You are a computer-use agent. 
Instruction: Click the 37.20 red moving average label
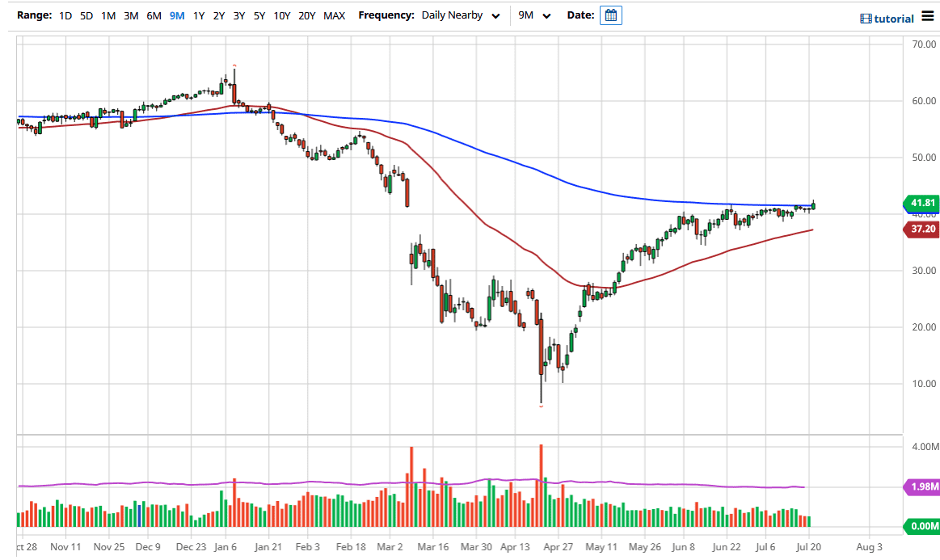[x=922, y=229]
